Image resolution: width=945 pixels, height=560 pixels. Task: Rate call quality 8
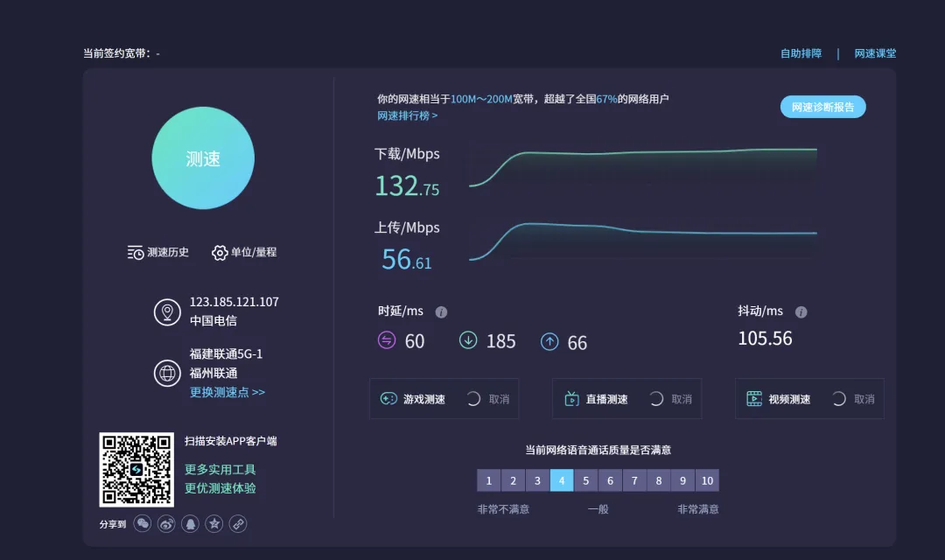coord(659,480)
